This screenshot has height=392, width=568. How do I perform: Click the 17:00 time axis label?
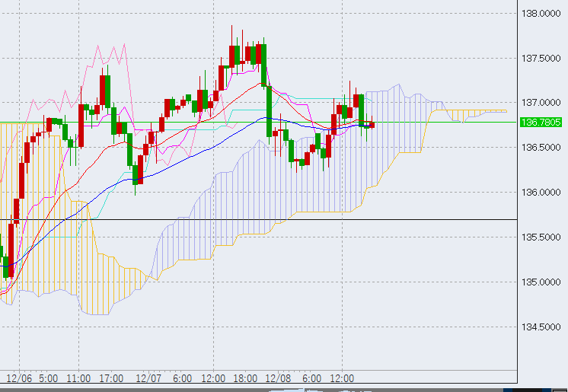[112, 378]
